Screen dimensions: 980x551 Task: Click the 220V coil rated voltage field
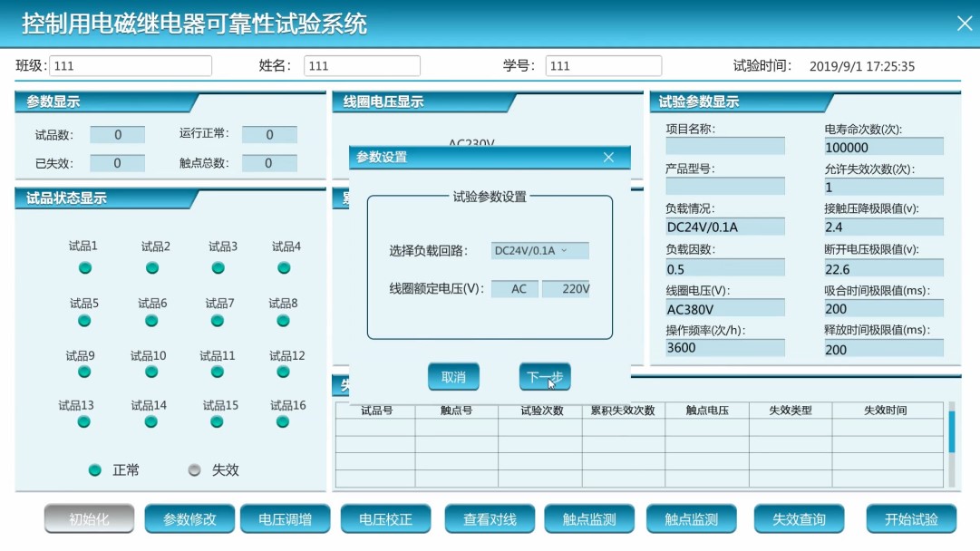(566, 288)
